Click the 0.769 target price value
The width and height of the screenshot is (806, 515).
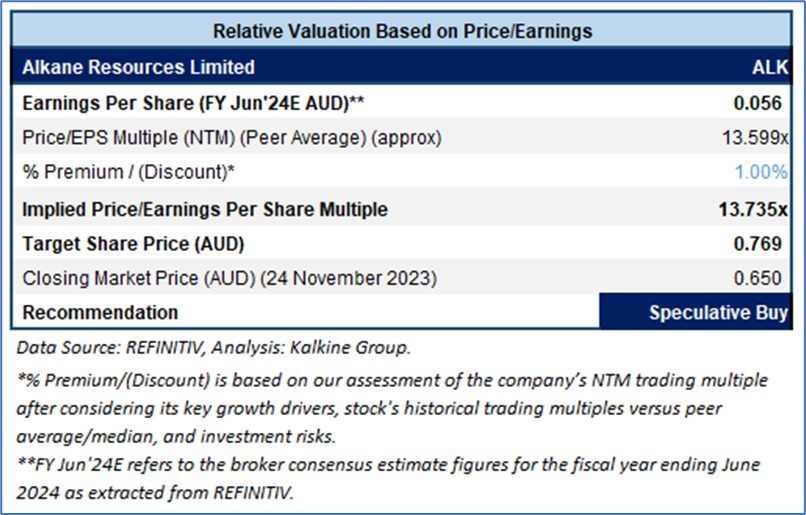766,243
